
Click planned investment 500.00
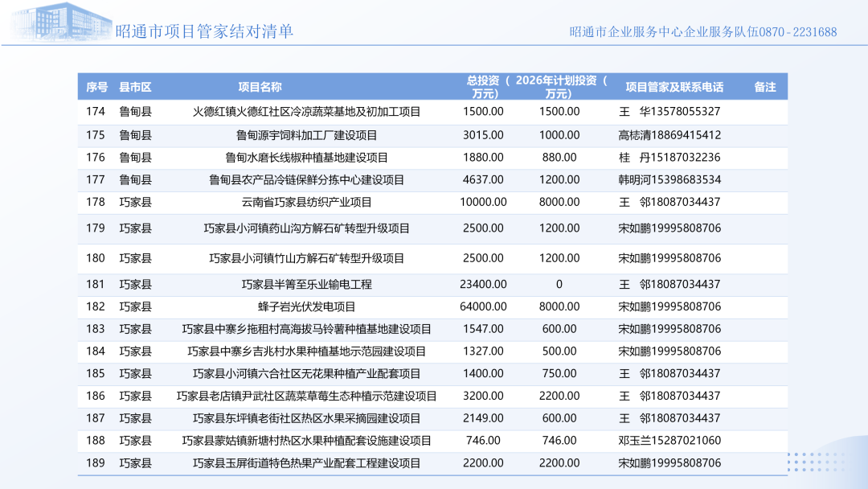pos(559,351)
